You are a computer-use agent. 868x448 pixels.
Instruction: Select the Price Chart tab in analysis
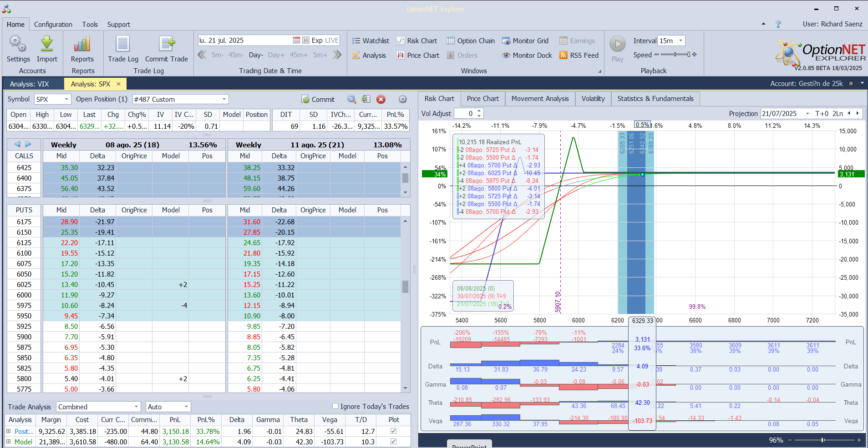[x=482, y=99]
